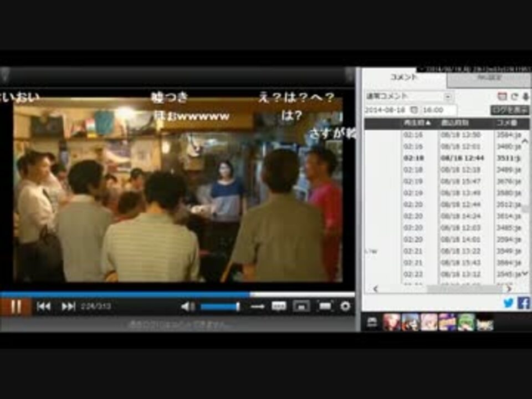
Task: Select bold comment row 02:18 08/18 12:44
Action: pyautogui.click(x=443, y=158)
